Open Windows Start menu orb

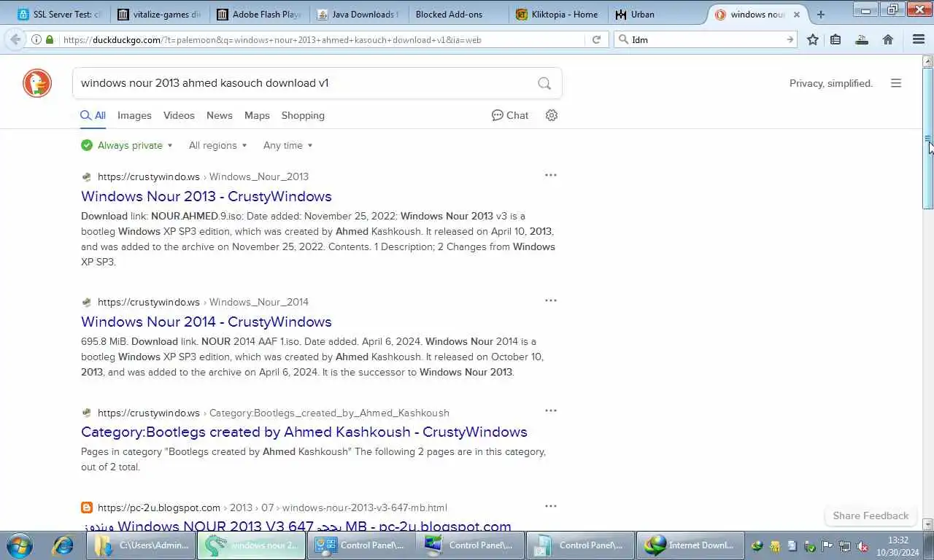(x=20, y=545)
